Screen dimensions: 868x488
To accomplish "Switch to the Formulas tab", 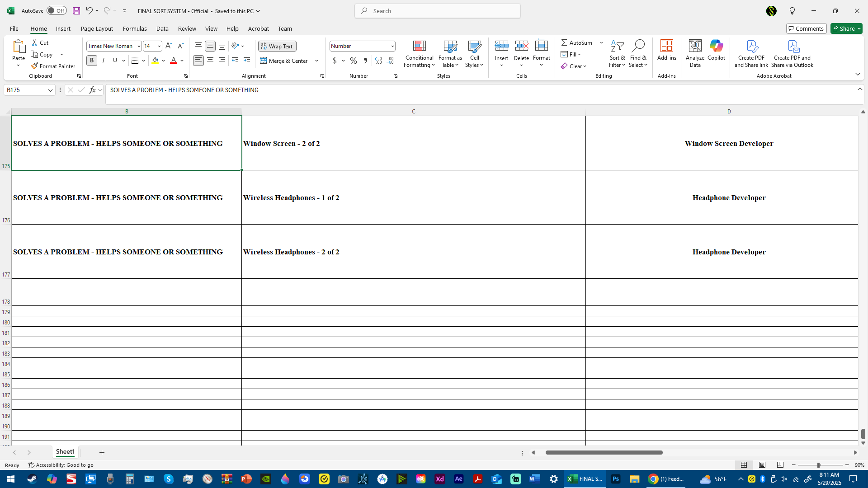I will click(135, 28).
